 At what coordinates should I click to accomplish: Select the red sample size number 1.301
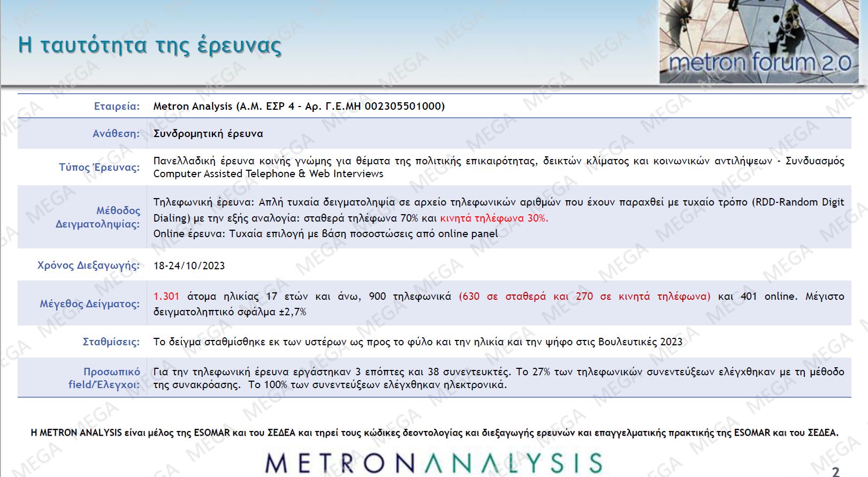coord(166,296)
